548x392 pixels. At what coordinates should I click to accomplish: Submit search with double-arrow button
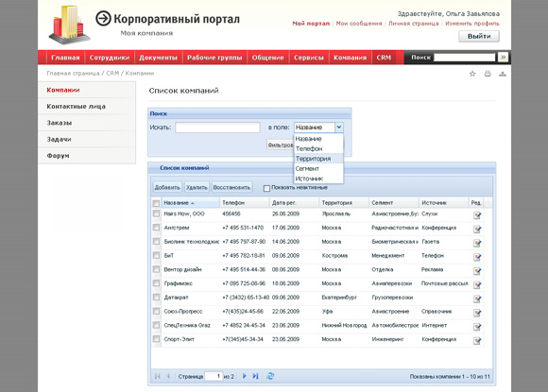click(x=504, y=58)
